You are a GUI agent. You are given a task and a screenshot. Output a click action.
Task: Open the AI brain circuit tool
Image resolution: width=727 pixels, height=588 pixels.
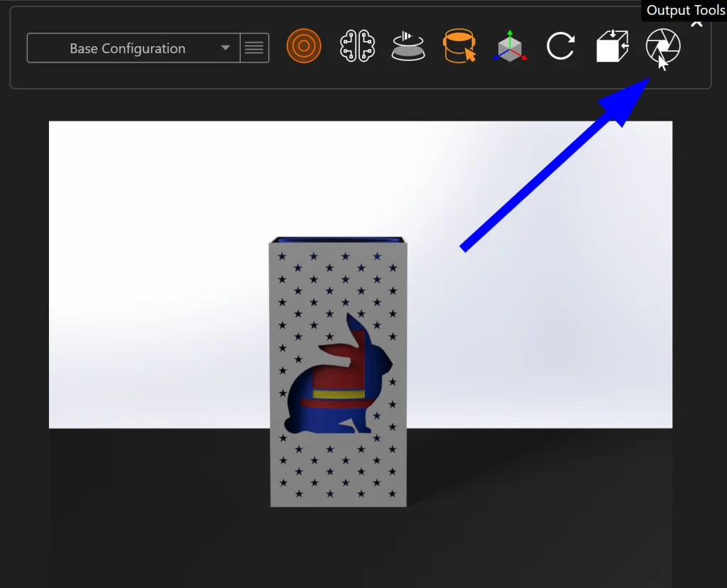358,46
